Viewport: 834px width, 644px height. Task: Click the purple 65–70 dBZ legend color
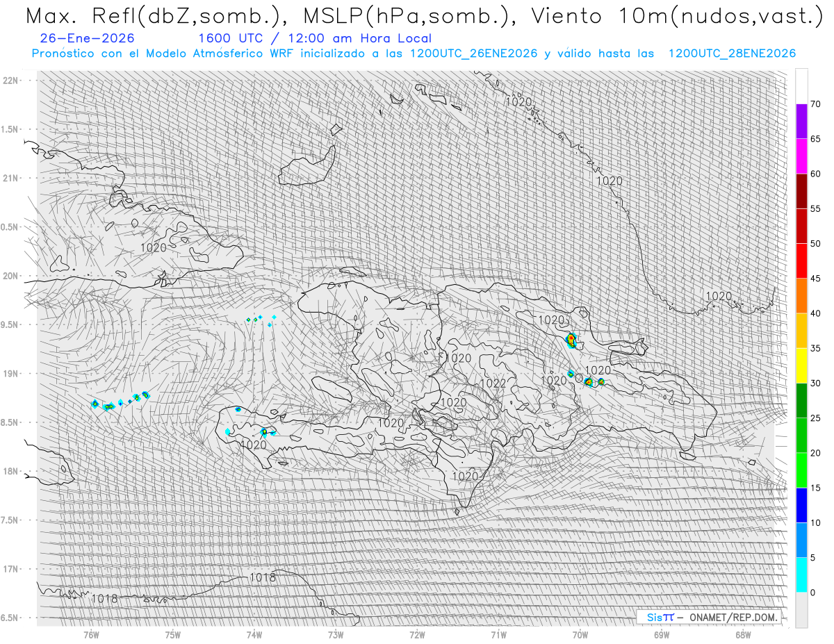point(801,122)
